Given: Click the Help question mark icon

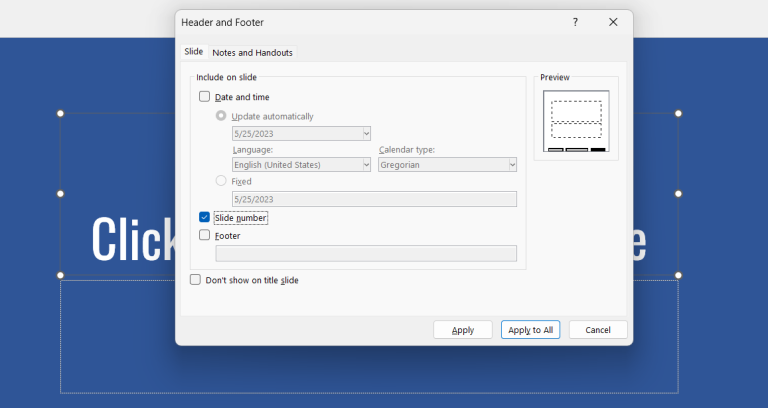Looking at the screenshot, I should click(x=575, y=22).
